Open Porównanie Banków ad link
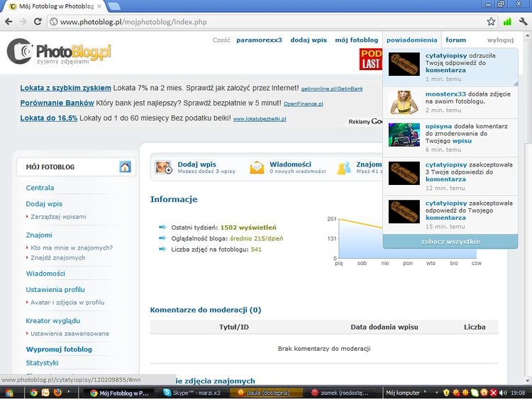This screenshot has height=399, width=532. (x=57, y=103)
